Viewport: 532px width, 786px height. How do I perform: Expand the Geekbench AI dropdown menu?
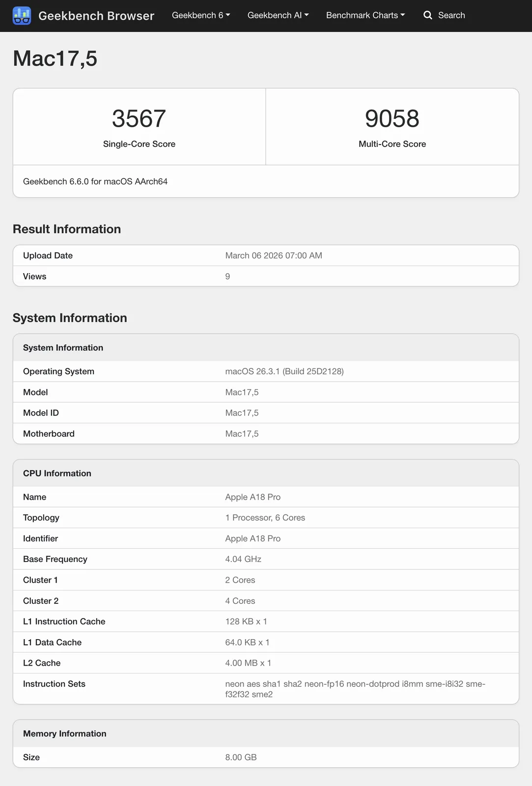[278, 15]
